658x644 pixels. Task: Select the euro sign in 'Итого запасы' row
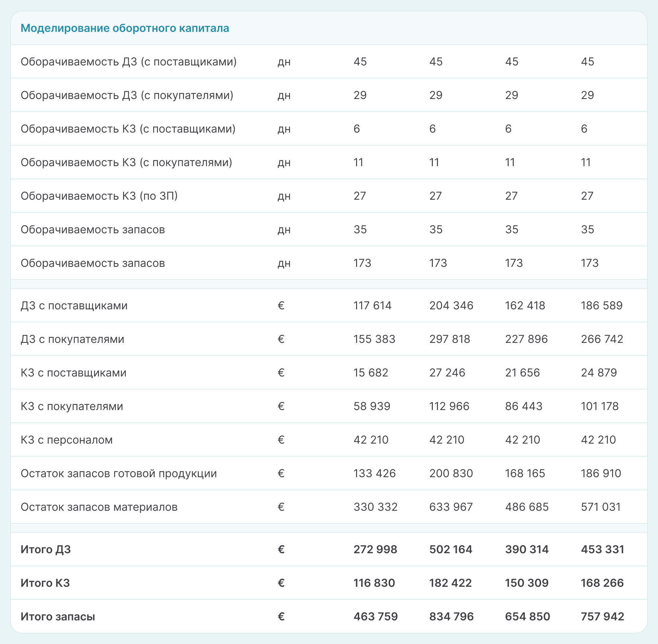coord(281,617)
